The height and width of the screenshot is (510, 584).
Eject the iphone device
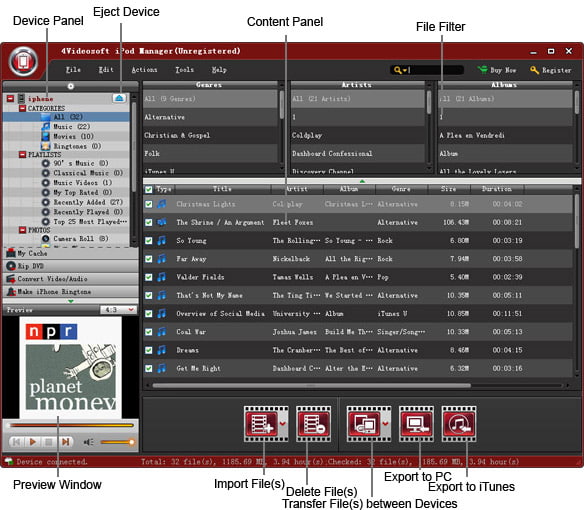coord(119,98)
